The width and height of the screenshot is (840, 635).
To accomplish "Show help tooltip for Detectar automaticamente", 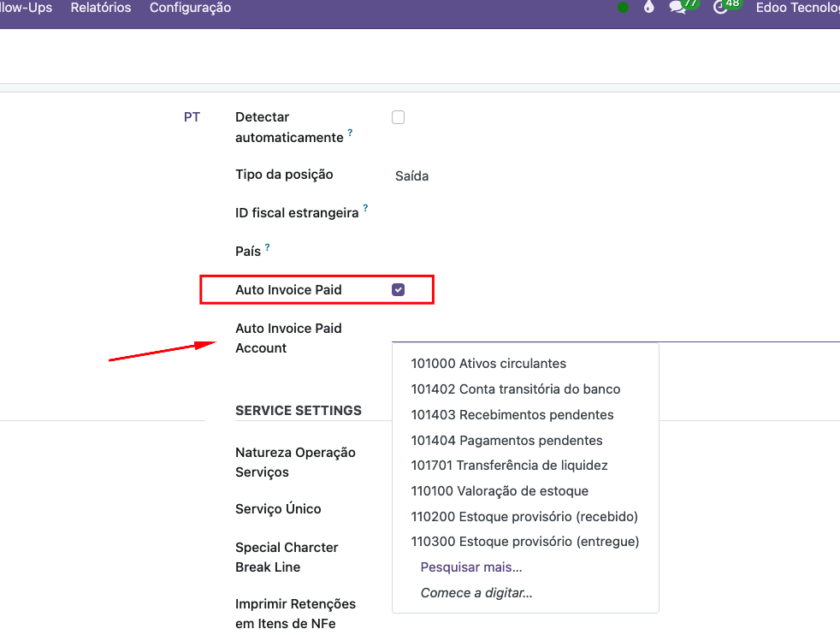I will coord(350,132).
